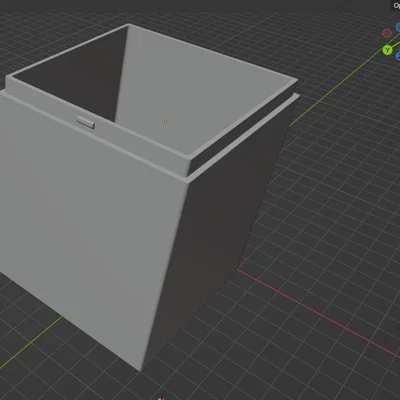Select the small latch on the box rim

tap(85, 122)
